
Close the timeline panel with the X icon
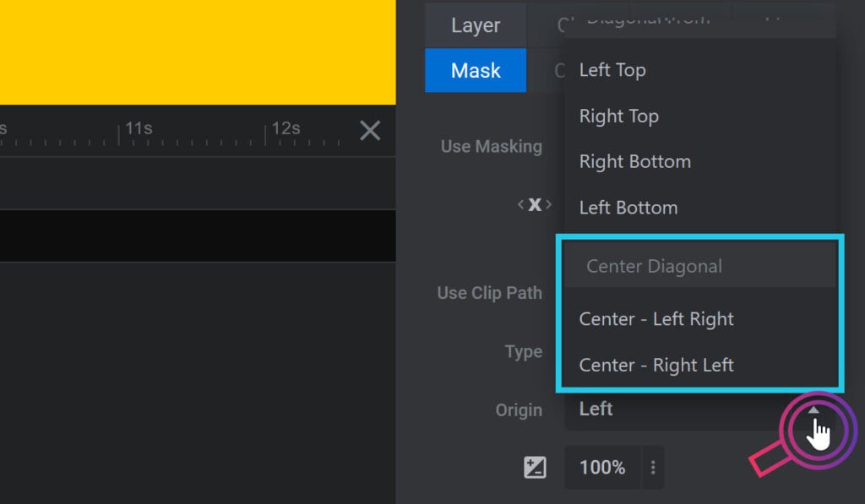click(x=369, y=131)
